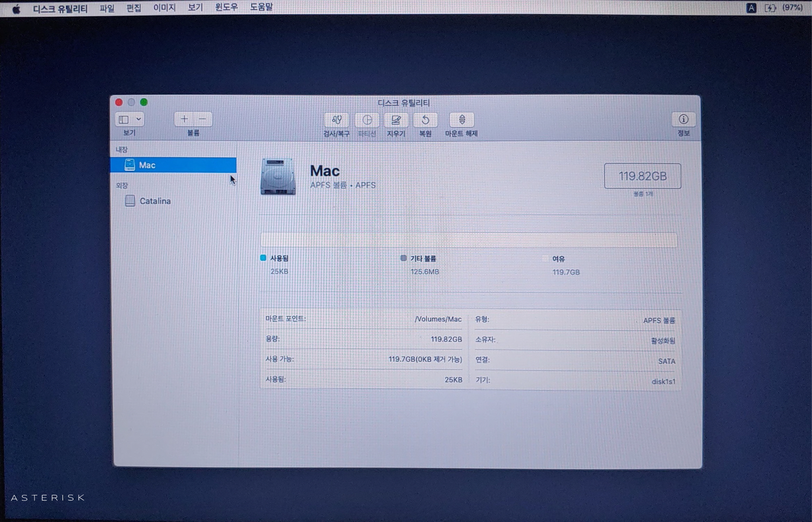Click the large Mac hard drive image
812x522 pixels.
pos(278,177)
